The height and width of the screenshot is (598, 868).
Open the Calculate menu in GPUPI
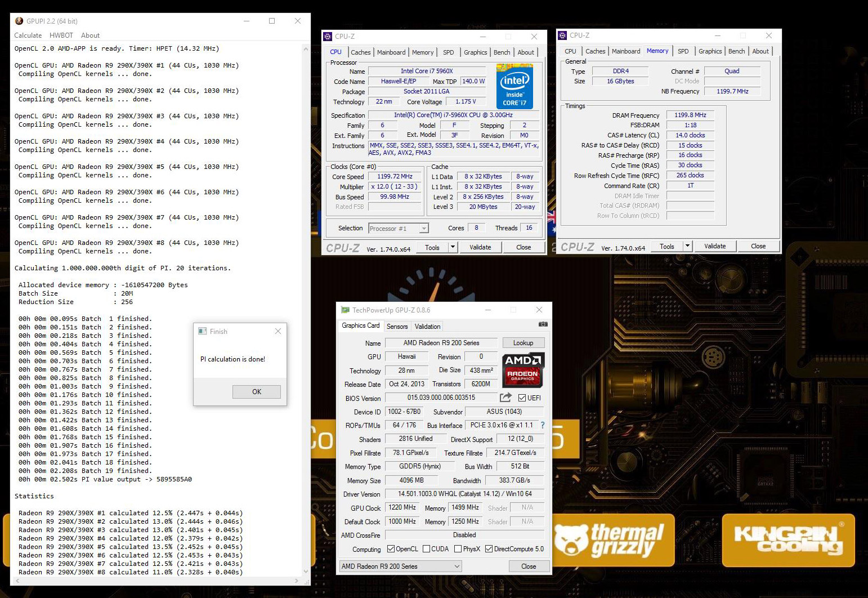[28, 35]
